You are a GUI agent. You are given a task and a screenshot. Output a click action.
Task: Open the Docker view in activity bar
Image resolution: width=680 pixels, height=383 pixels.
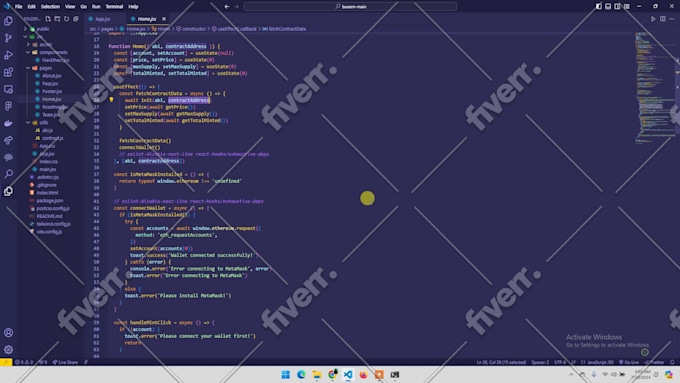click(8, 123)
